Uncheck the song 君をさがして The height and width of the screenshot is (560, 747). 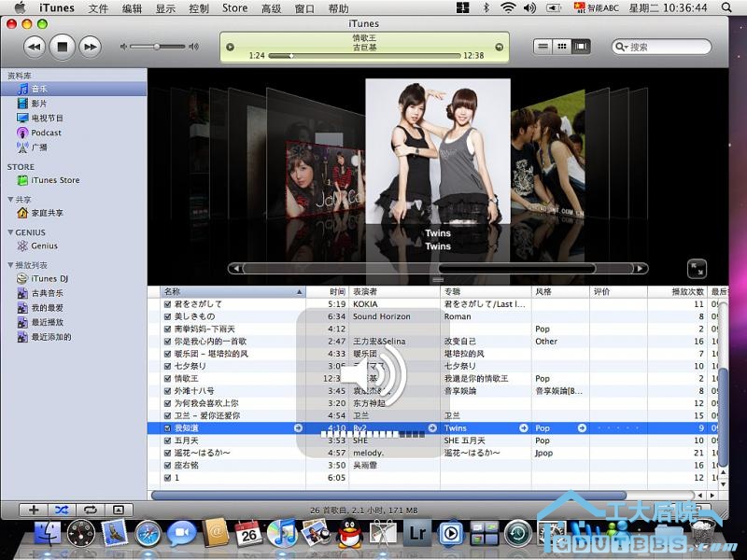[167, 304]
